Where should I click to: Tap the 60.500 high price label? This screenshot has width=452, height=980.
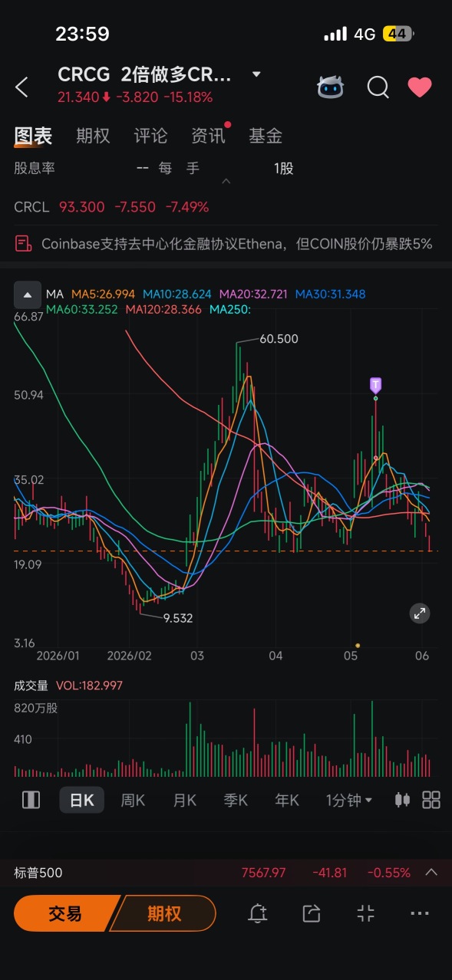[279, 338]
